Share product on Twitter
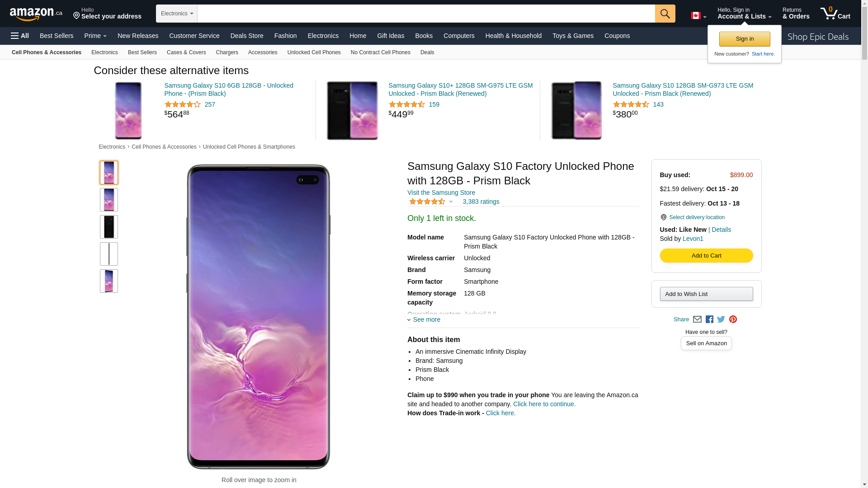Screen dimensions: 868x488 coord(721,319)
